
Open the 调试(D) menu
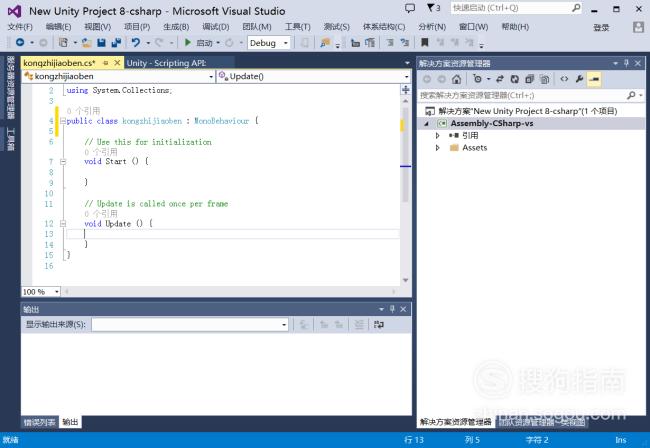(x=216, y=27)
